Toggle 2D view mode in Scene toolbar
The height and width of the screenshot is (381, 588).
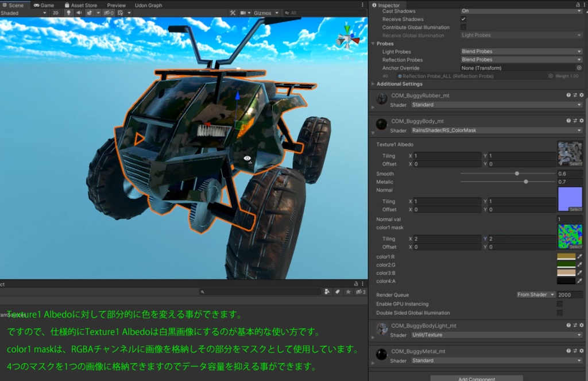56,12
